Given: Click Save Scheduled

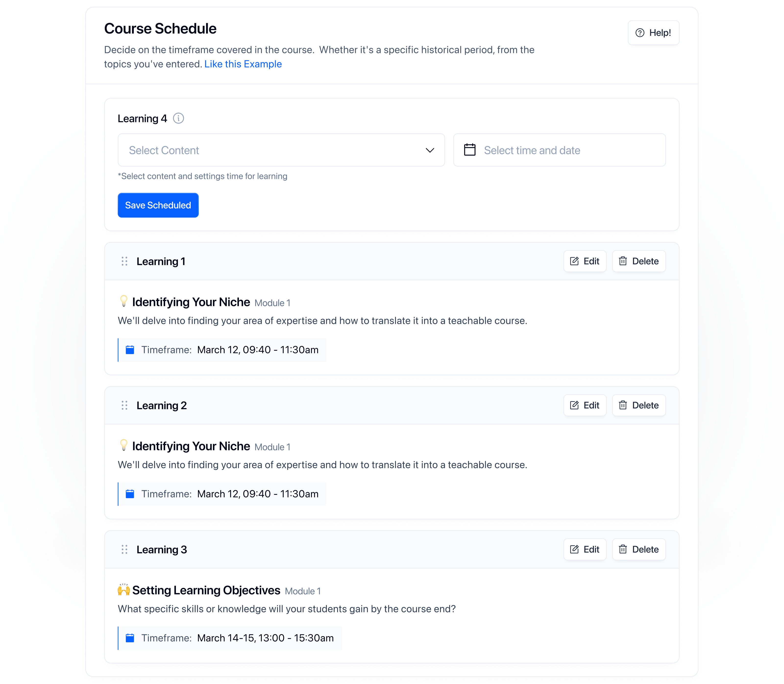Looking at the screenshot, I should click(158, 205).
